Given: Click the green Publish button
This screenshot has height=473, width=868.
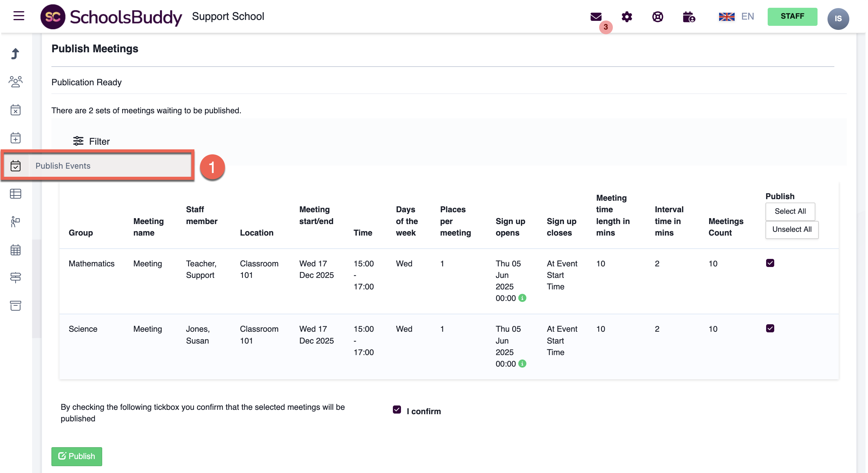Looking at the screenshot, I should click(77, 456).
